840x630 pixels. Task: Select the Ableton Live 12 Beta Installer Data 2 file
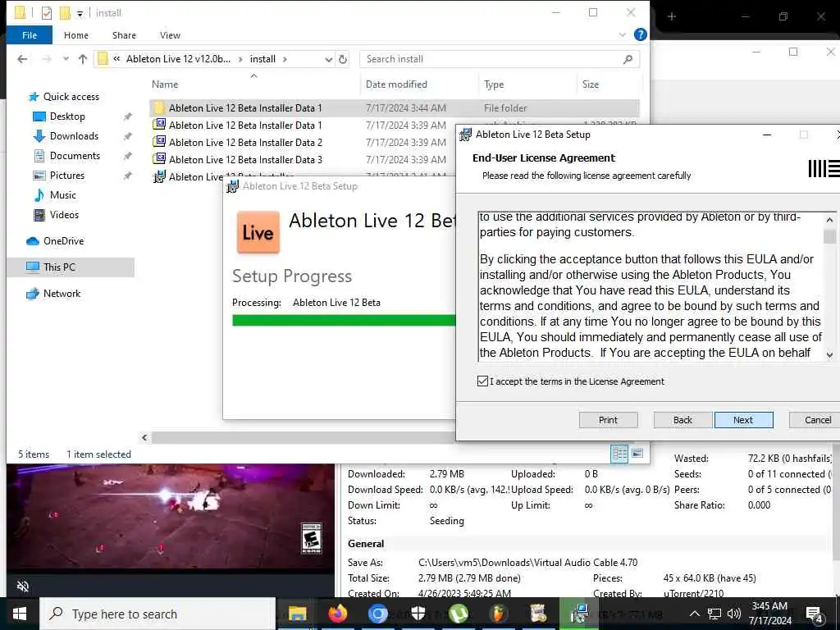point(245,143)
